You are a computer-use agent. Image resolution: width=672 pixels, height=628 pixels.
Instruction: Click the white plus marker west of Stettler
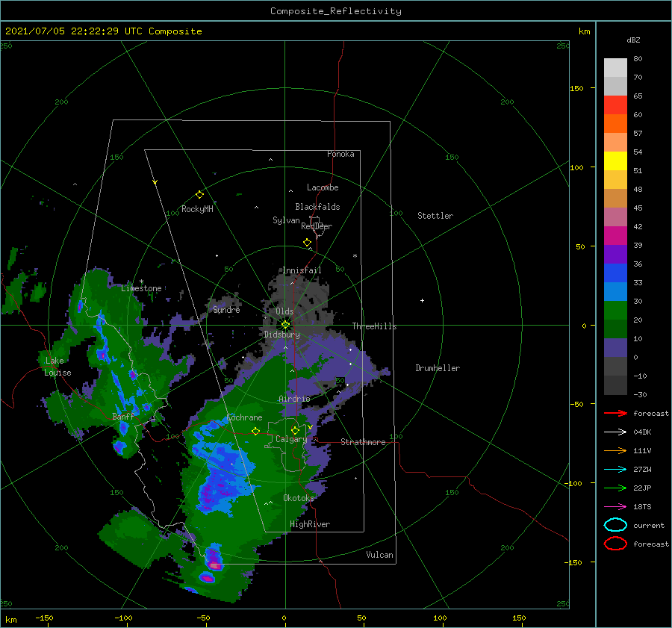point(422,300)
